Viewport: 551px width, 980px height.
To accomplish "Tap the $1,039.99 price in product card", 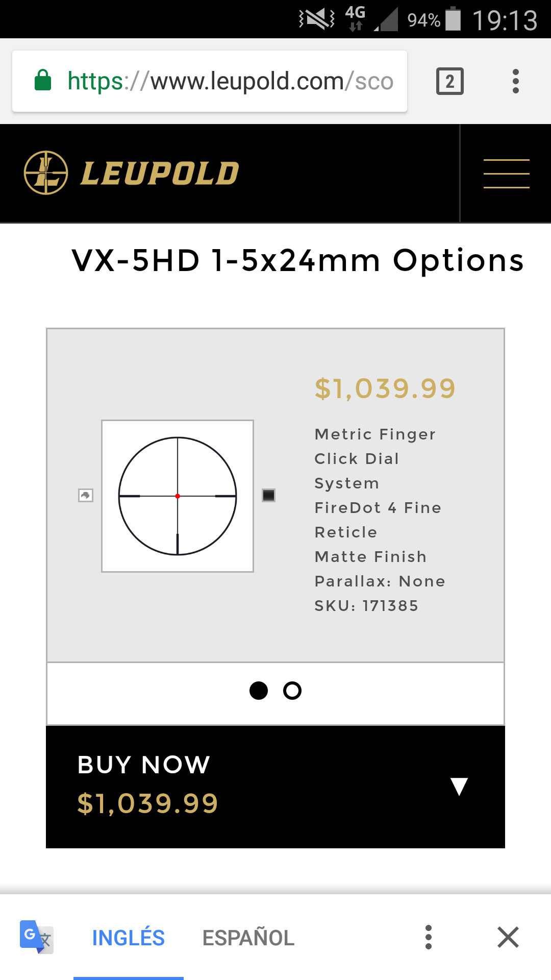I will (x=385, y=388).
